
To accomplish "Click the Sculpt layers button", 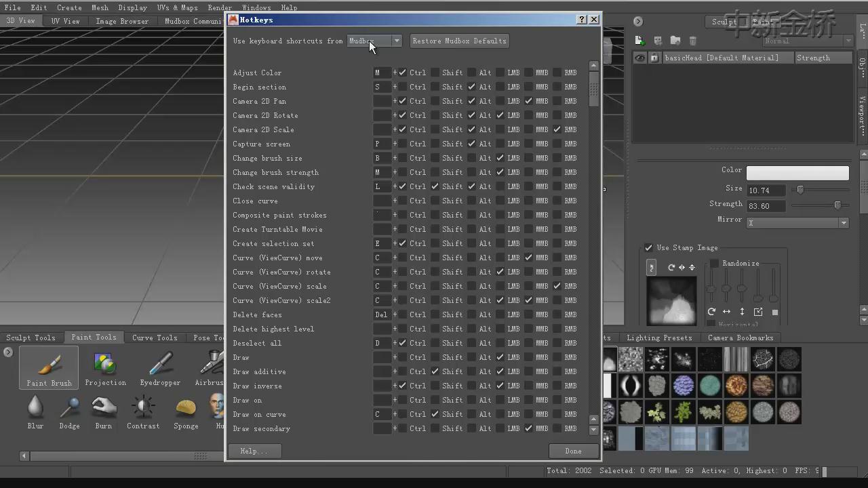I will point(724,22).
